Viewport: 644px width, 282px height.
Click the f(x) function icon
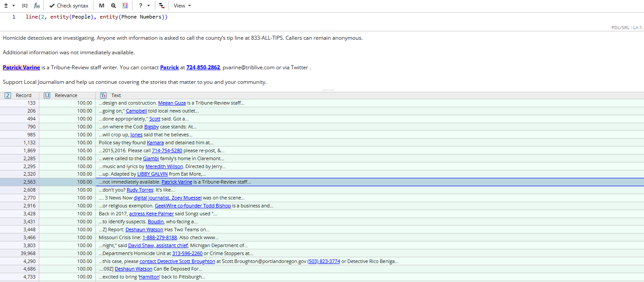(x=37, y=6)
